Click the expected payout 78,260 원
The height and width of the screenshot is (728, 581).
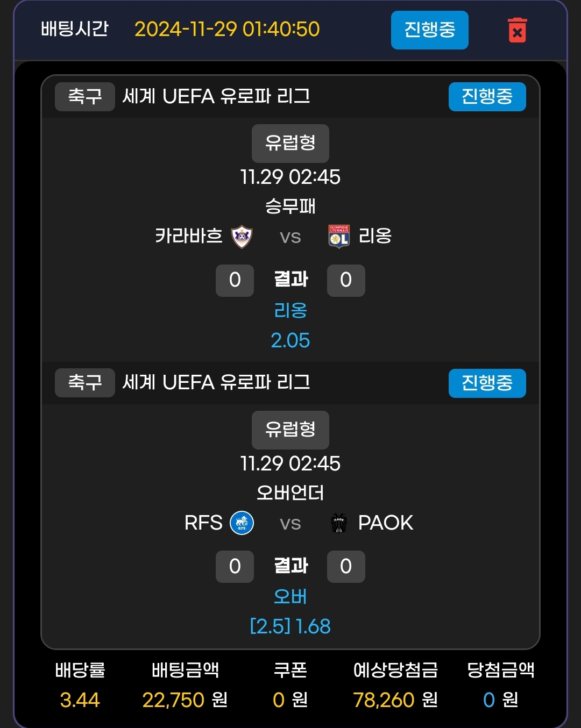(395, 700)
